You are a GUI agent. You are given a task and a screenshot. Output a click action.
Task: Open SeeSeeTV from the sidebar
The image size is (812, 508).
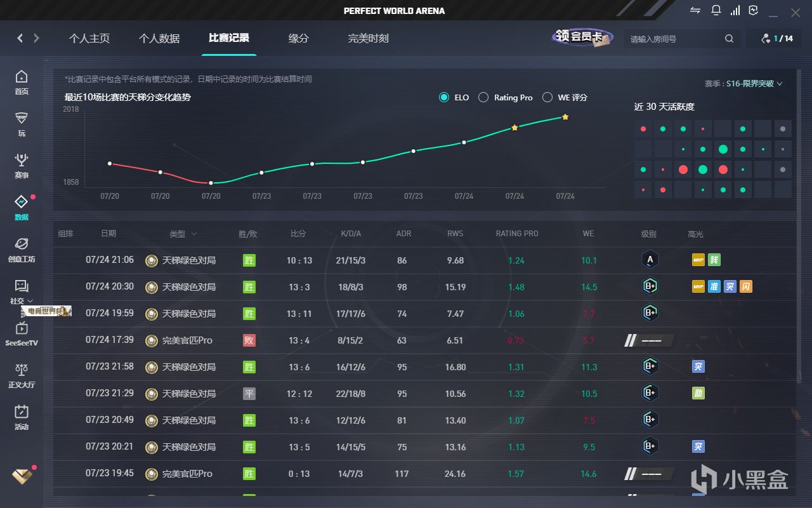22,333
